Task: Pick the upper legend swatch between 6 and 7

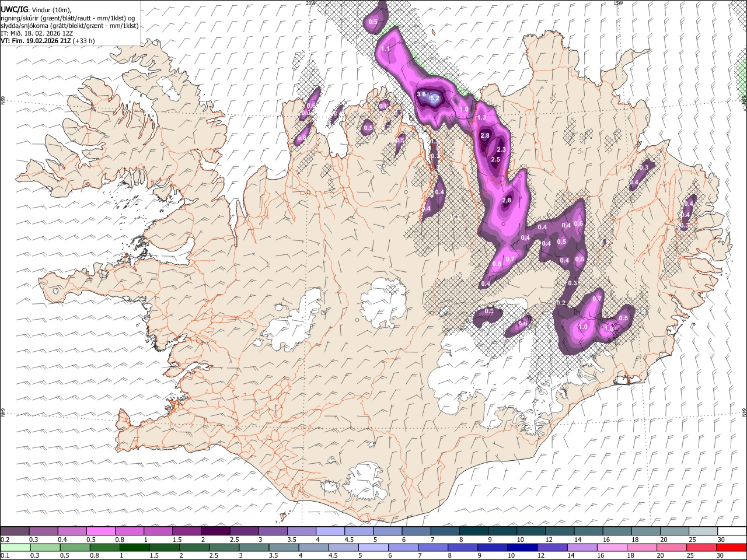Action: pyautogui.click(x=417, y=531)
